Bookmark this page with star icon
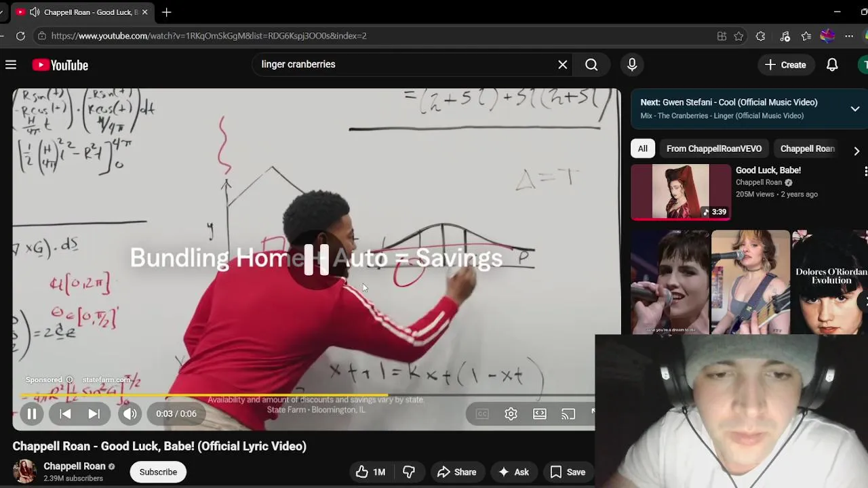The image size is (868, 488). (x=738, y=36)
